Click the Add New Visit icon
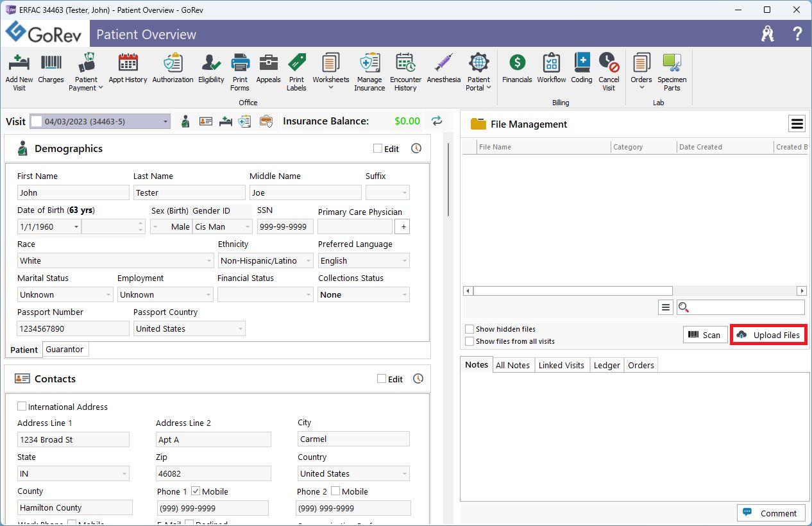The image size is (812, 526). tap(19, 72)
